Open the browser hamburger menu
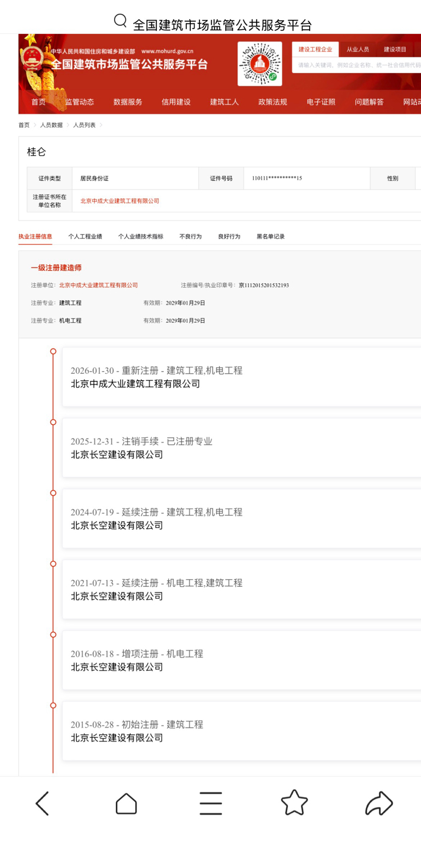 210,803
